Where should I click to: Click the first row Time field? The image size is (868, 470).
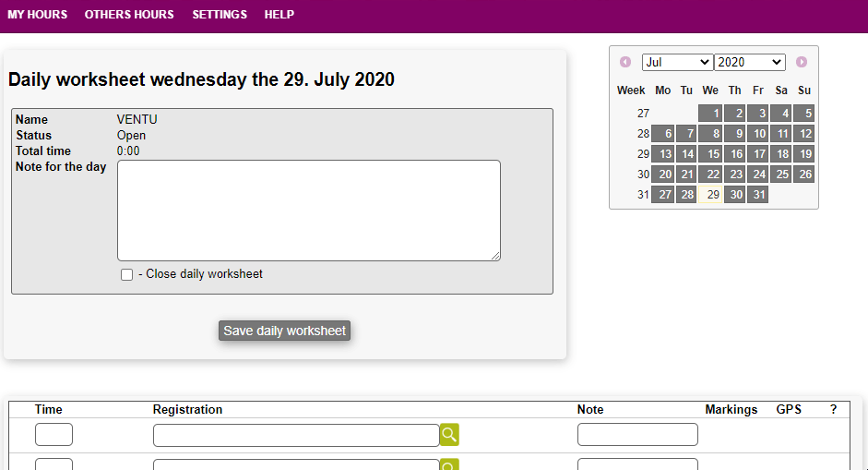(54, 435)
